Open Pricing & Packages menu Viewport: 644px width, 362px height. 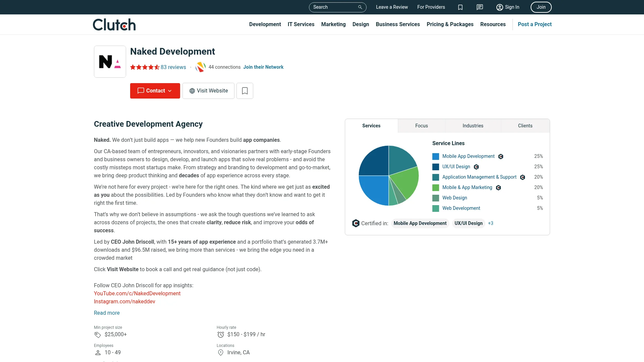point(450,24)
